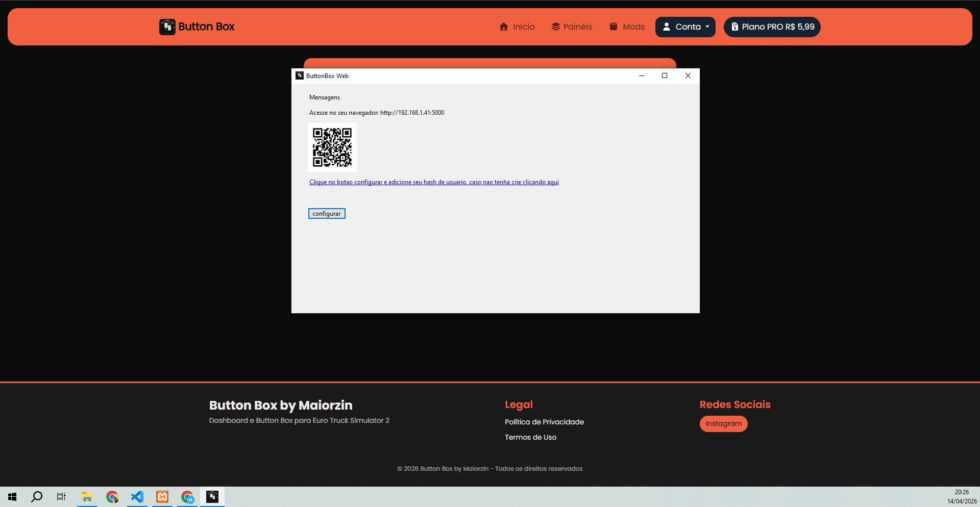Navigate to Mods
The height and width of the screenshot is (507, 980).
pos(627,27)
